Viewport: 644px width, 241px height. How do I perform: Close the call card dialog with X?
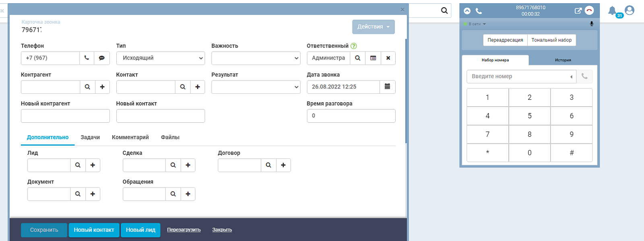tap(402, 10)
